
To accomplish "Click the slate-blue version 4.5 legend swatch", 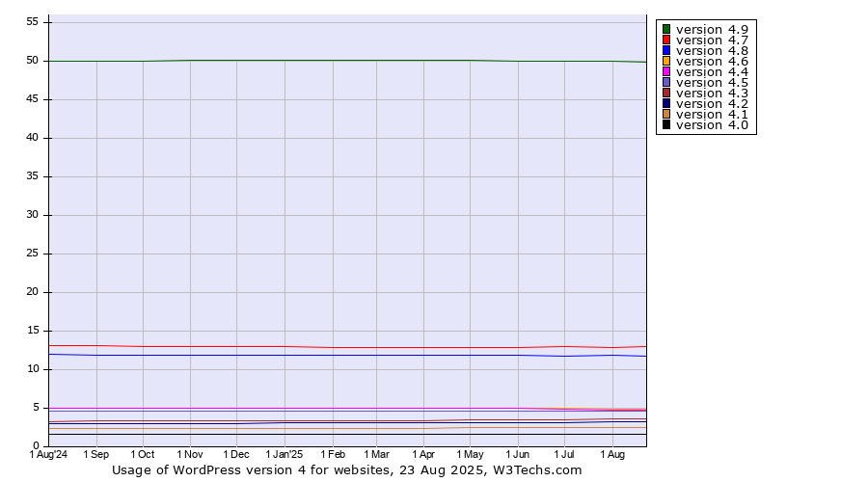I will click(666, 82).
